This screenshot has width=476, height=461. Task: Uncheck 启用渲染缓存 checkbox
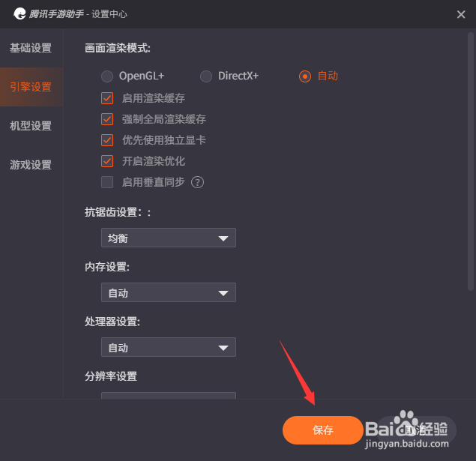107,98
